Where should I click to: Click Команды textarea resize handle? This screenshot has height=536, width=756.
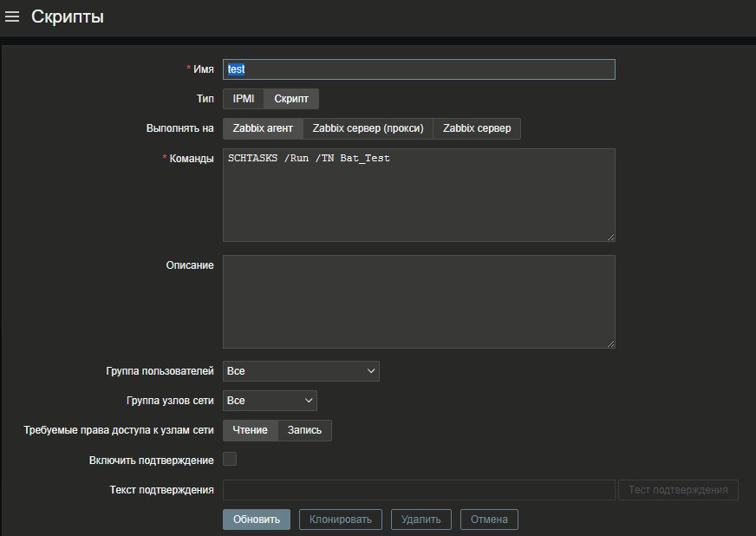pyautogui.click(x=610, y=237)
